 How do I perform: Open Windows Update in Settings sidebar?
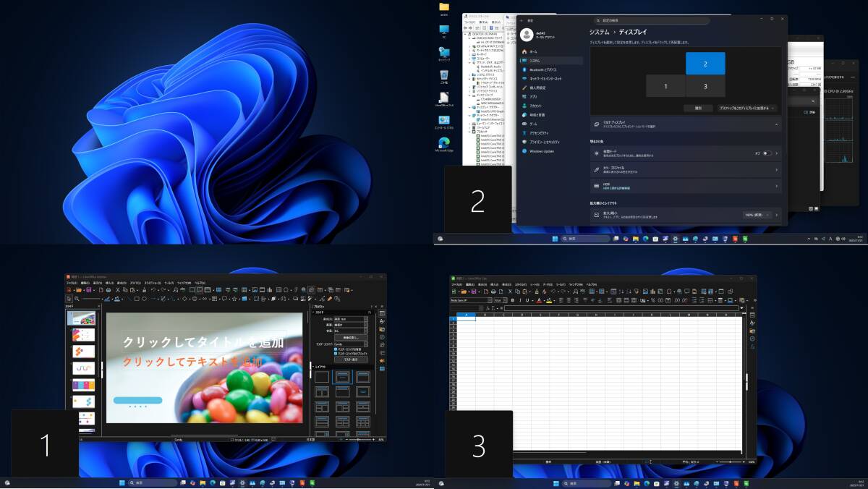click(542, 151)
